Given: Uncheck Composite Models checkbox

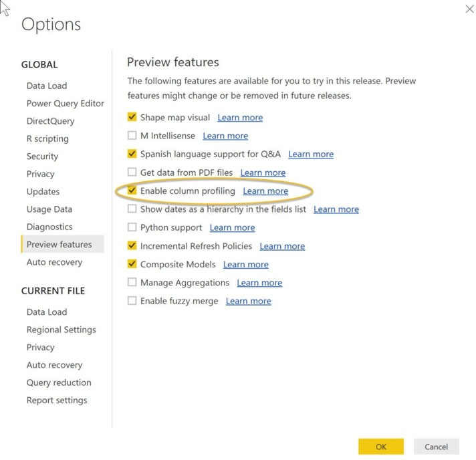Looking at the screenshot, I should (x=132, y=265).
